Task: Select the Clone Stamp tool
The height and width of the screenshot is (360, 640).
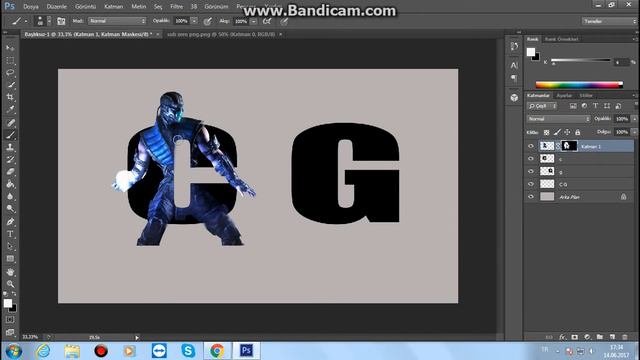Action: click(x=10, y=147)
